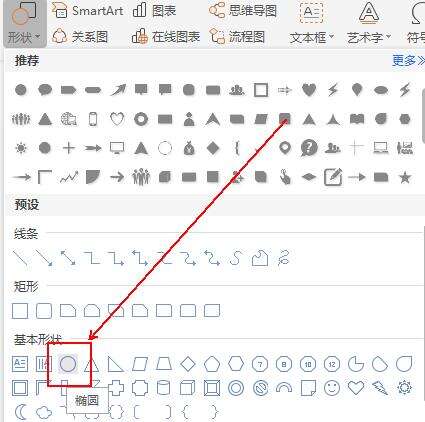Screen dimensions: 425x422
Task: Select the recommended line chart zigzag icon
Action: (x=69, y=178)
